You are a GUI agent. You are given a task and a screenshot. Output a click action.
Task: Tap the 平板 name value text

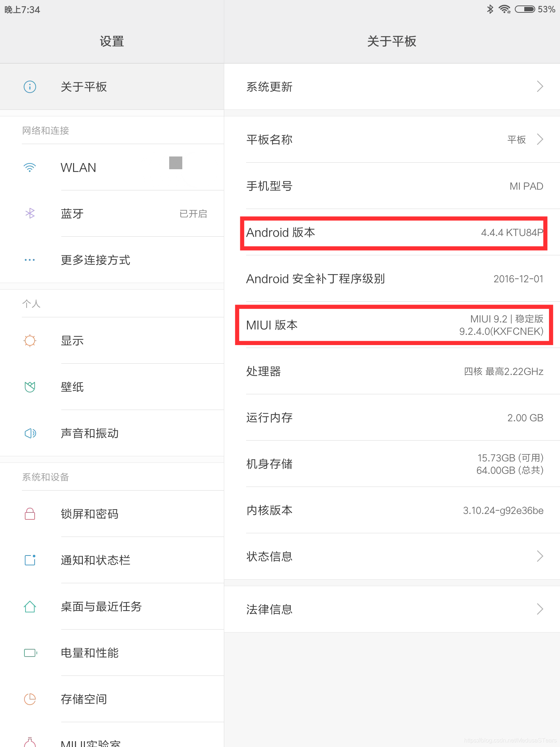pos(517,140)
